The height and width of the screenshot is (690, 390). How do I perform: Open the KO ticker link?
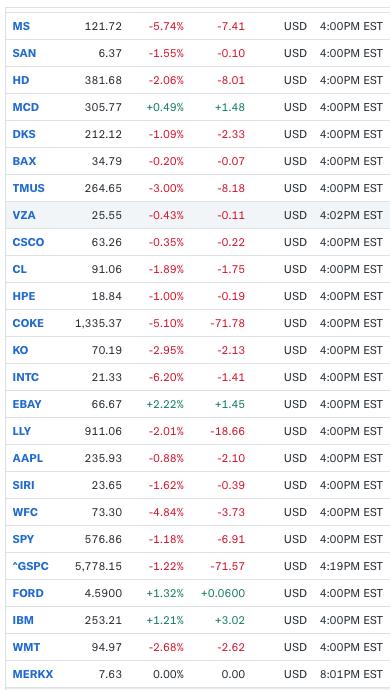point(20,350)
